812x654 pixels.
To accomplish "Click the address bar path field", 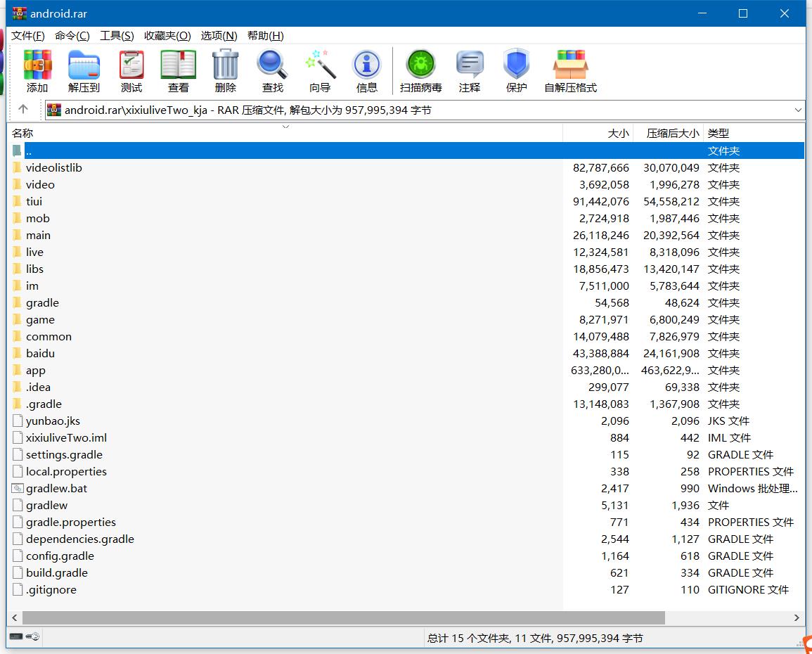I will (425, 110).
